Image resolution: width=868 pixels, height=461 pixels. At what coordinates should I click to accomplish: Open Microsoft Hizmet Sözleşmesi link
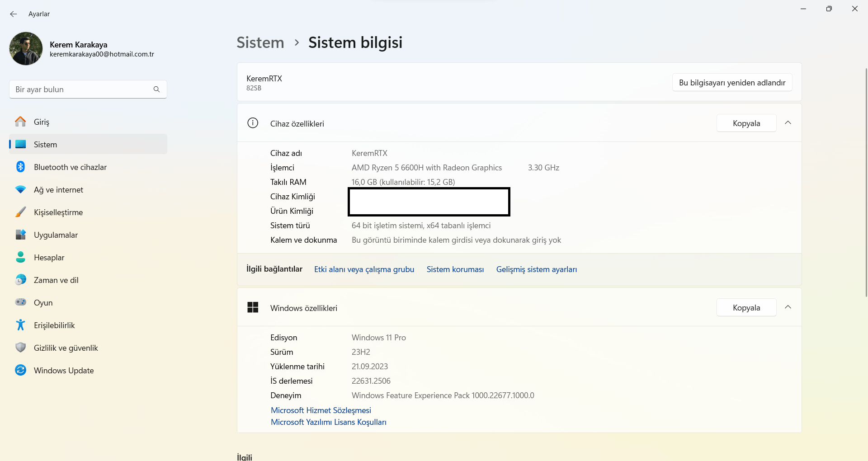point(321,410)
